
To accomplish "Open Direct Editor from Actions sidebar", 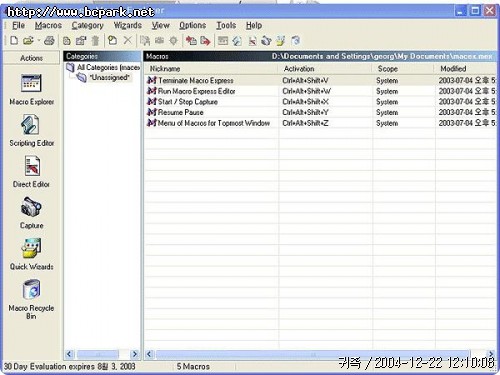I will point(31,172).
